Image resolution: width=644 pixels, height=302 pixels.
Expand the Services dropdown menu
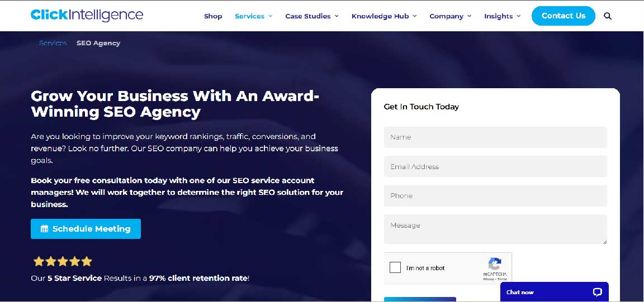pos(253,16)
